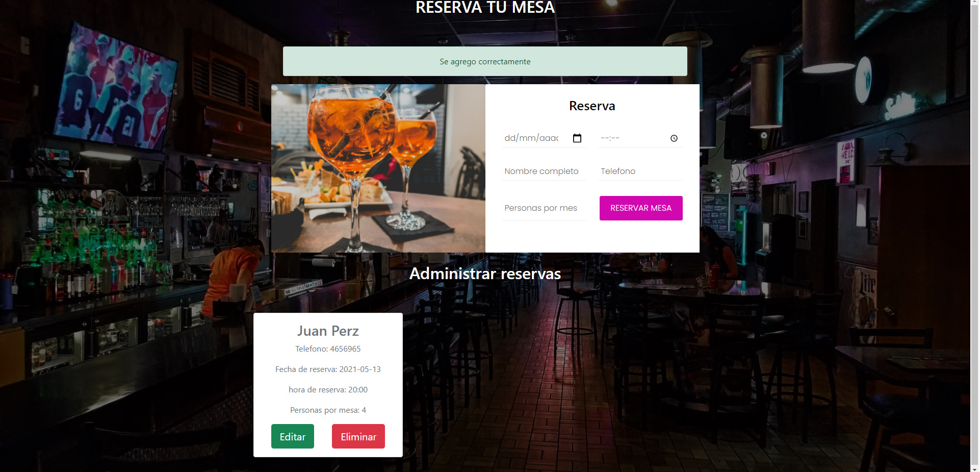Click the Fecha de reserva 2021-05-13 text

tap(328, 369)
